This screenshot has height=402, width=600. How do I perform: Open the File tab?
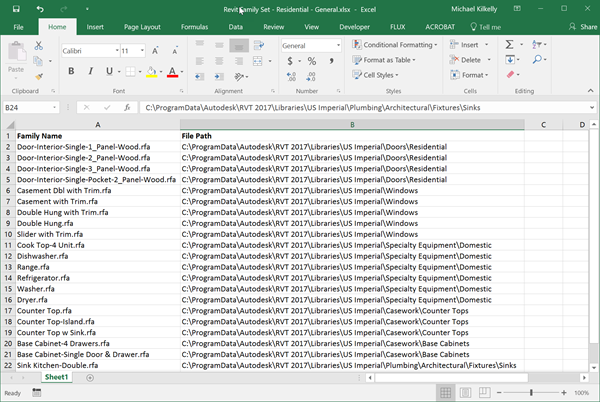[18, 27]
